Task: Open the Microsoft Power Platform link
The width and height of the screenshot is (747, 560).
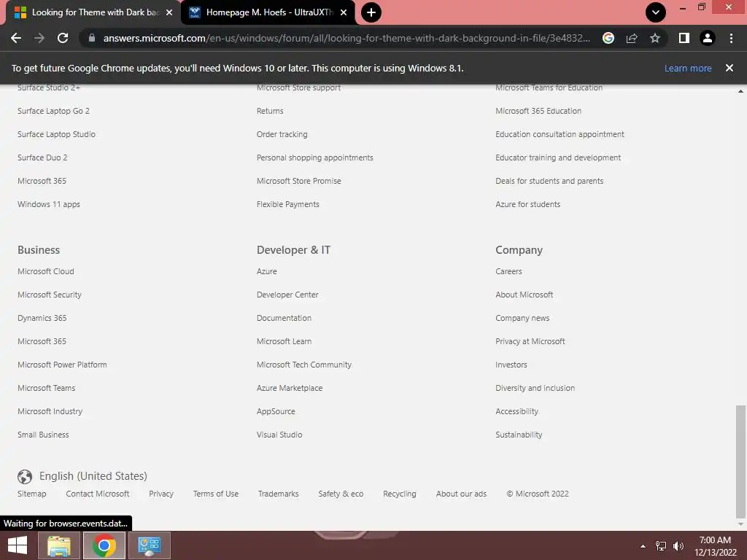Action: tap(62, 365)
